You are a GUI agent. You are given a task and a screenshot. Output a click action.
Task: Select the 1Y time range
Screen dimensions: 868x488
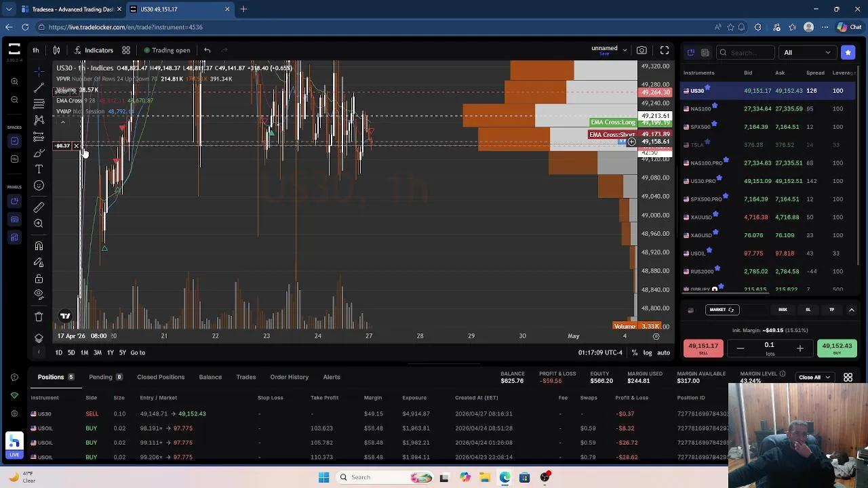click(110, 352)
